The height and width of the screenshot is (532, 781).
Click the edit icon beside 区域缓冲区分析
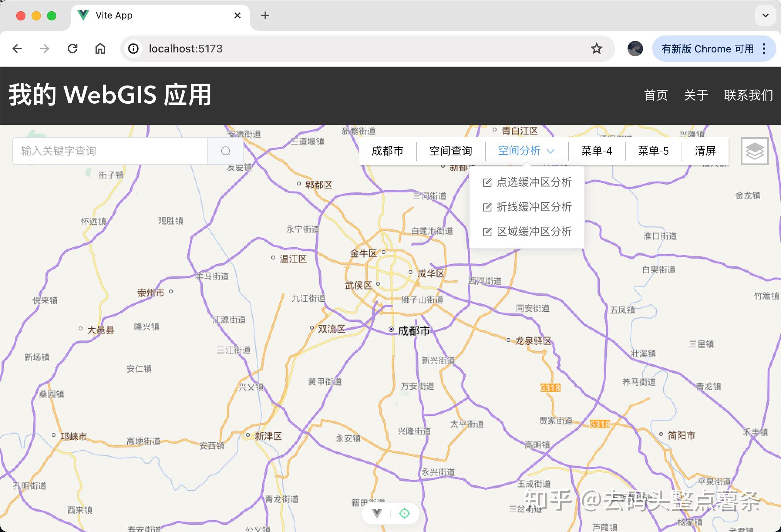click(x=487, y=232)
